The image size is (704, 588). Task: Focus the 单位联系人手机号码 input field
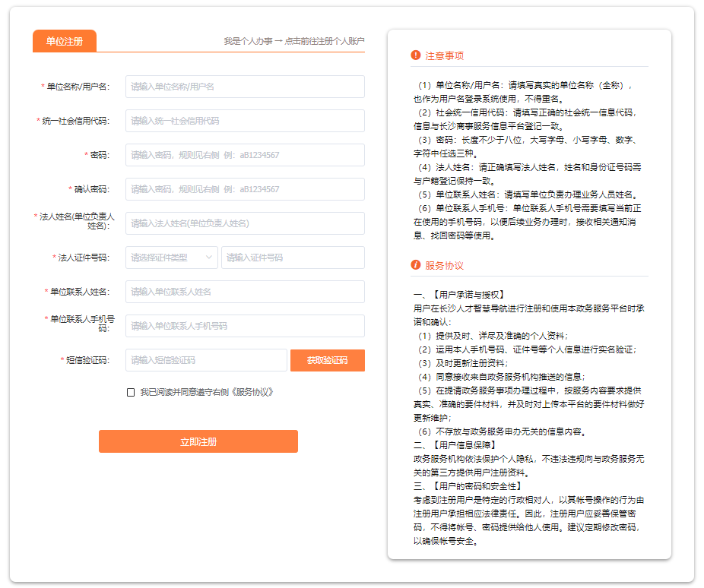(245, 326)
